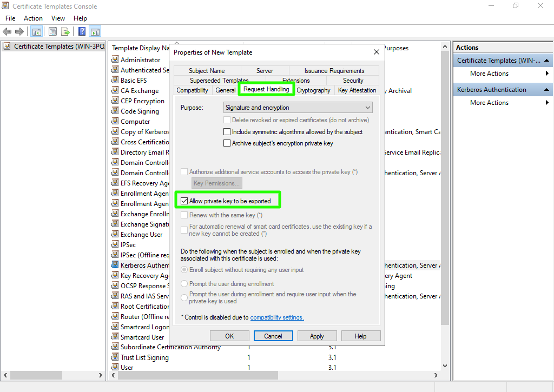Collapse the Certificate Templates actions section
The width and height of the screenshot is (554, 392).
547,61
